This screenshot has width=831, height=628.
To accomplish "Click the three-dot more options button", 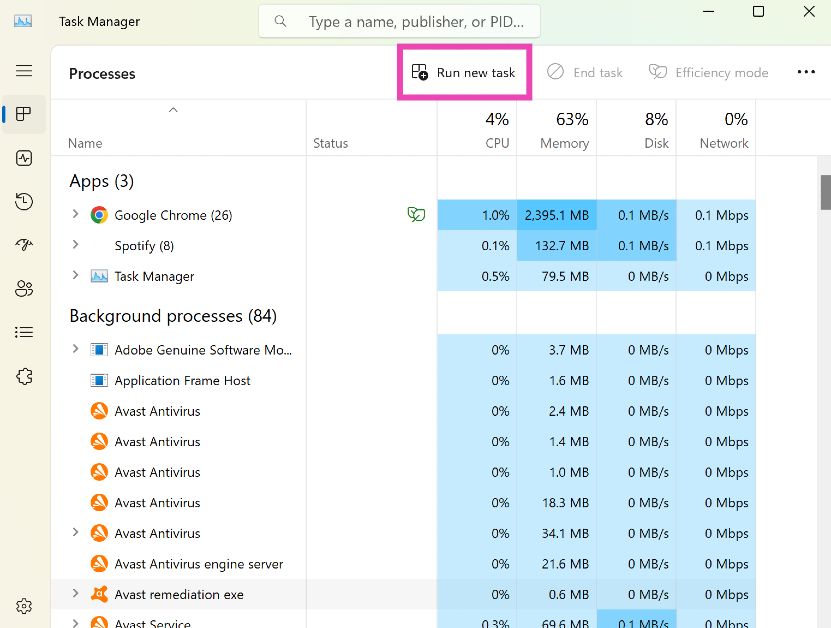I will tap(806, 72).
